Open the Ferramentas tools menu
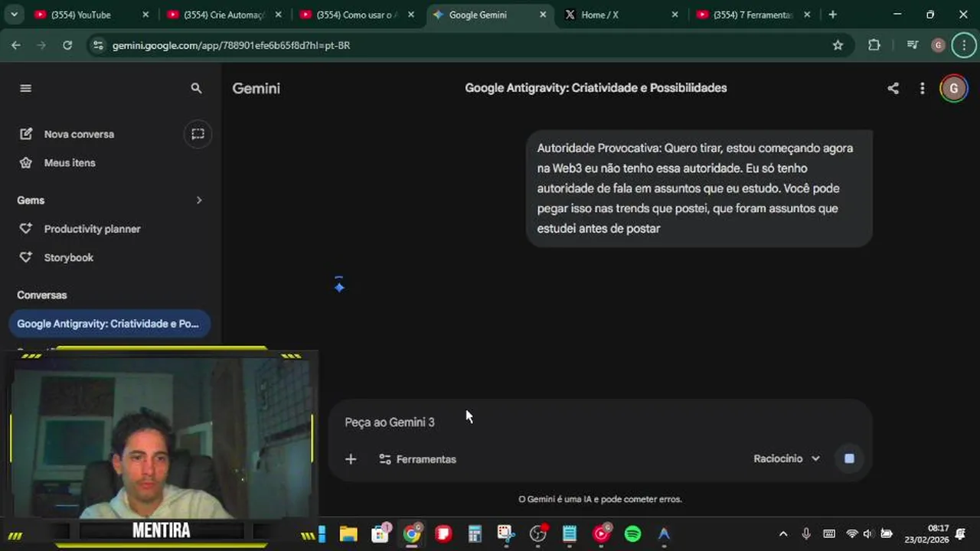980x551 pixels. tap(418, 459)
